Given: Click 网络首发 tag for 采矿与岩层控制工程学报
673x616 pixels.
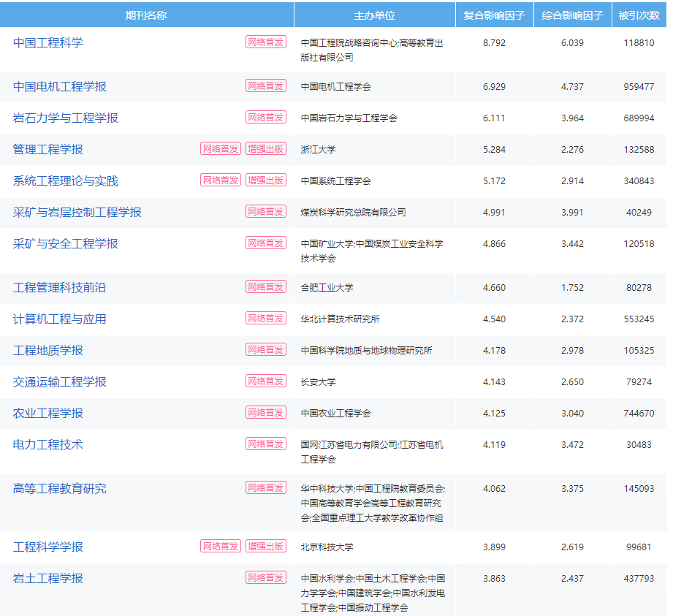Looking at the screenshot, I should pyautogui.click(x=266, y=212).
